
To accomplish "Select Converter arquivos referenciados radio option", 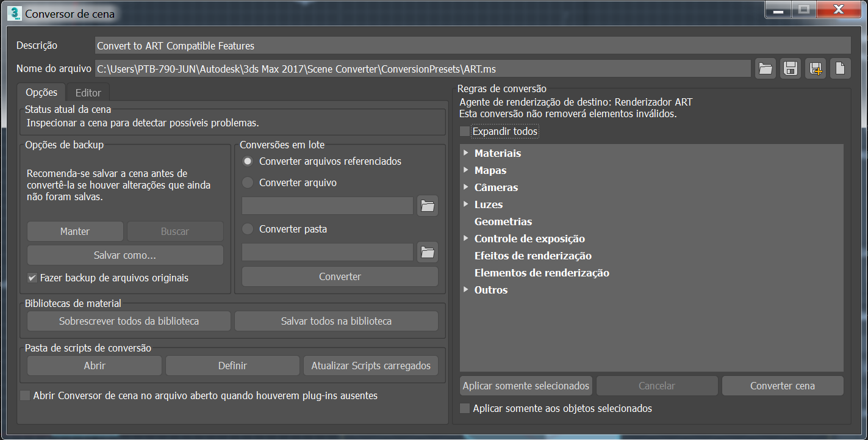I will [248, 162].
